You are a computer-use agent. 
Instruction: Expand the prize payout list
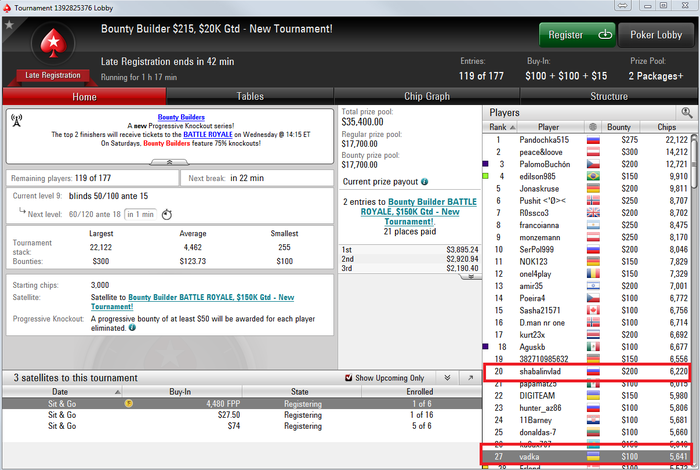(471, 277)
